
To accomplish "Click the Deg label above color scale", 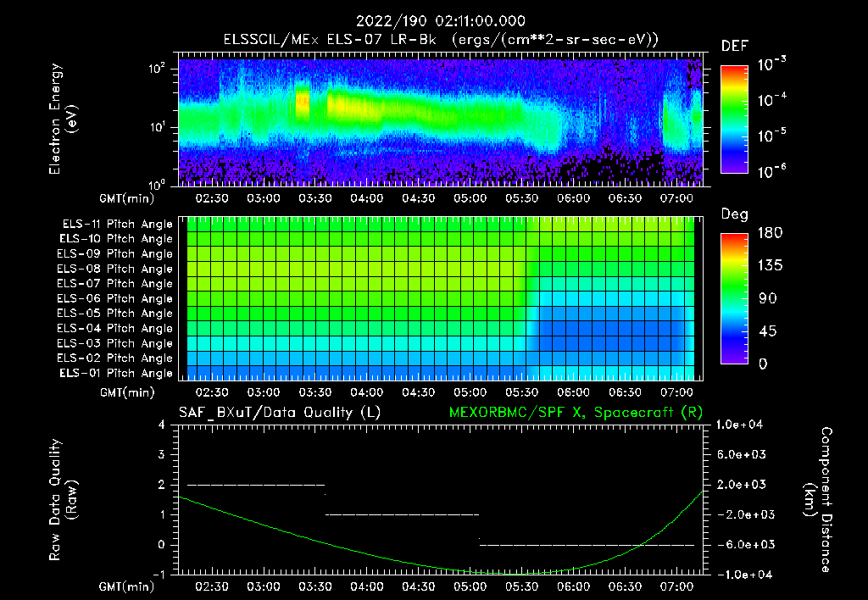I will point(734,214).
